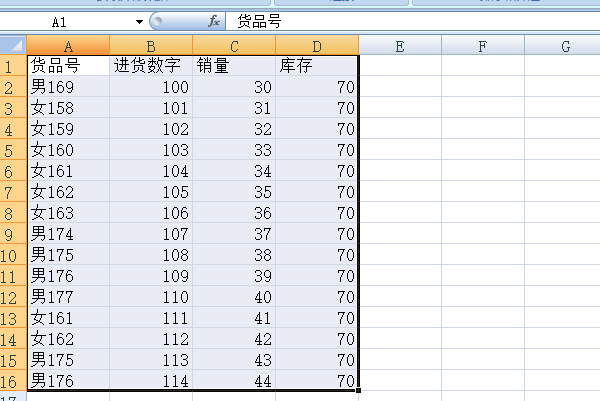Select column F header
The image size is (600, 401).
tap(483, 46)
